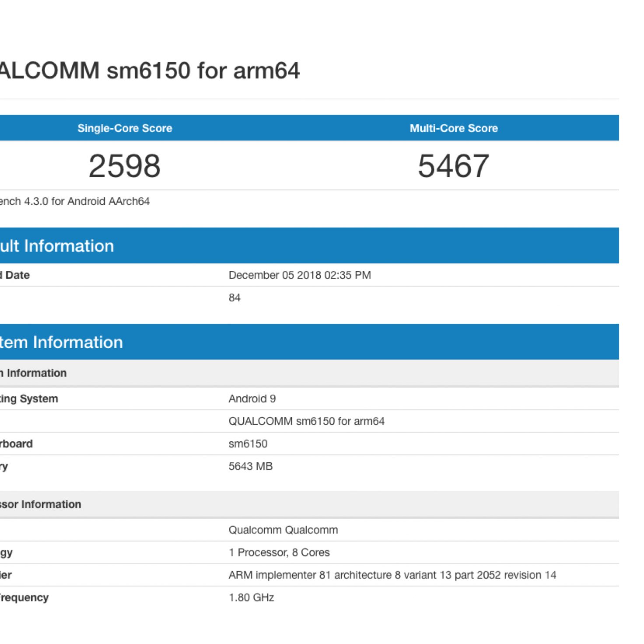644x644 pixels.
Task: Select the ARM implementer 81 identifier text
Action: click(392, 575)
